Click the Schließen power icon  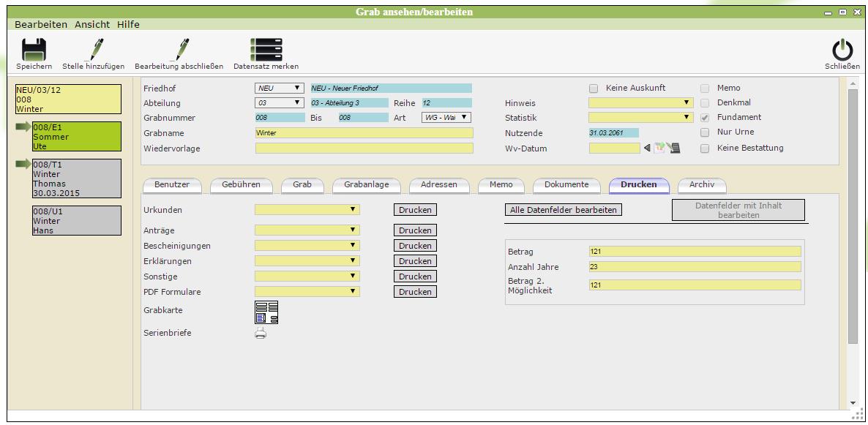coord(842,50)
